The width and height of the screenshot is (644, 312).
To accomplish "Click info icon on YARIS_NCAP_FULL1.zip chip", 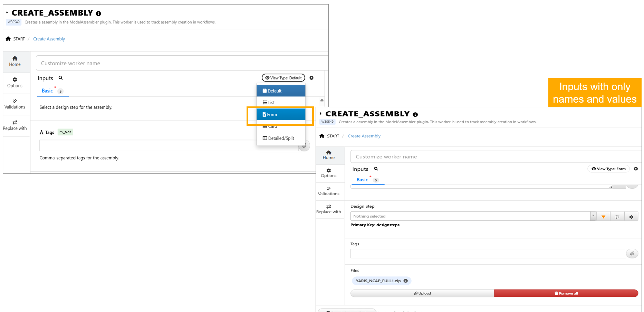I will click(x=406, y=281).
